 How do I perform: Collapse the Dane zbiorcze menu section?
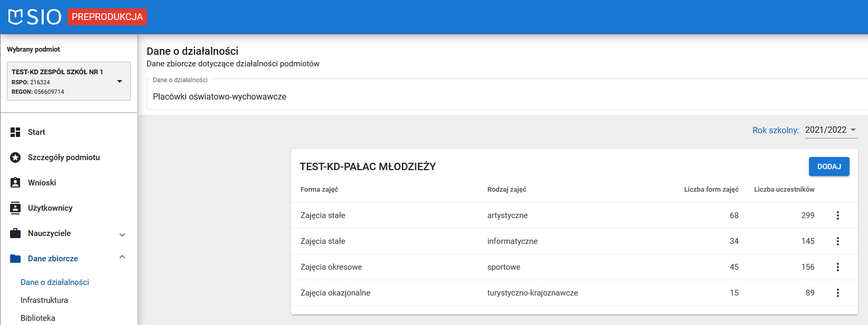[x=122, y=258]
